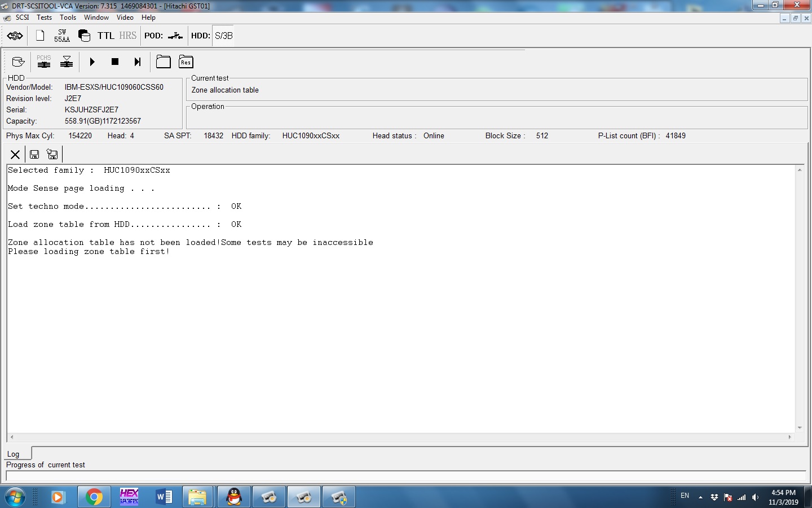Click the log's horizontal scrollbar right arrow
The width and height of the screenshot is (812, 508).
[789, 437]
